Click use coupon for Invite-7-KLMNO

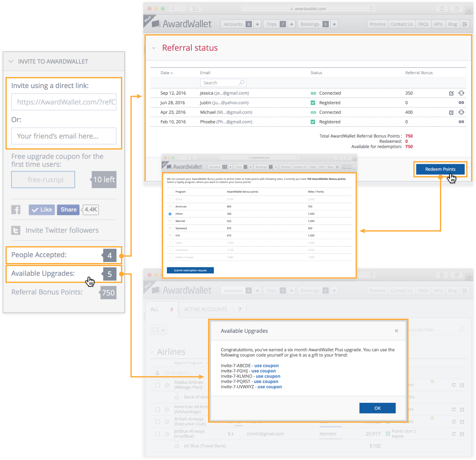pyautogui.click(x=268, y=376)
